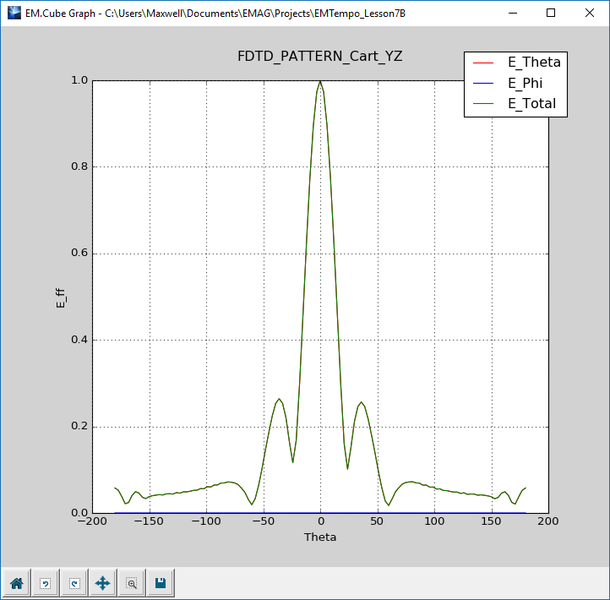Click the plot title FDTD_PATTERN_Cart_YZ
This screenshot has height=600, width=610.
[319, 56]
